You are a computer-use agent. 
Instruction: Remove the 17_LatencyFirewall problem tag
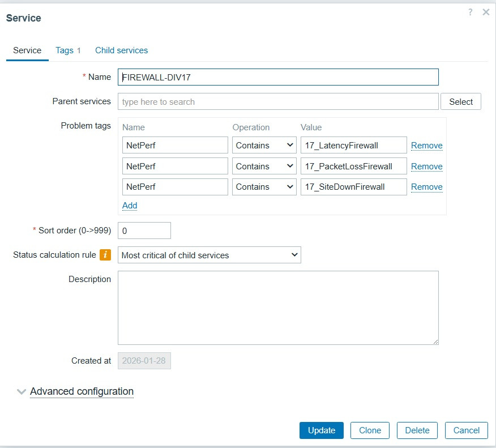[x=426, y=146]
